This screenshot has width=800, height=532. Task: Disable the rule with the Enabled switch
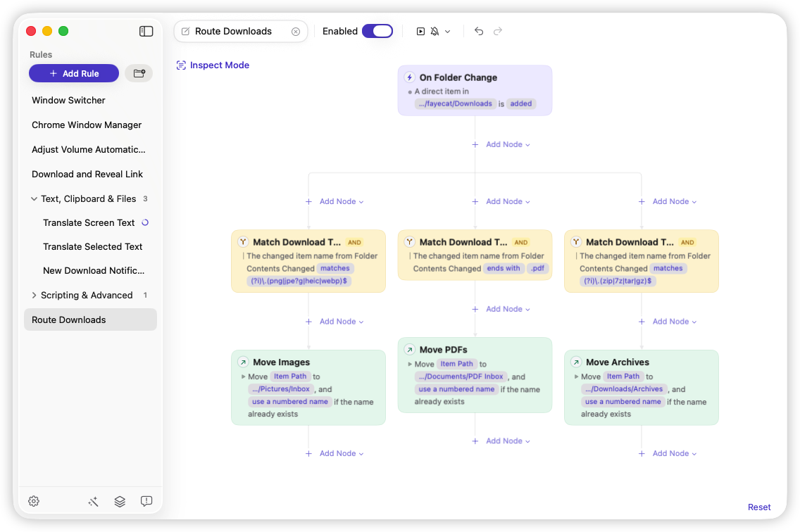point(377,31)
